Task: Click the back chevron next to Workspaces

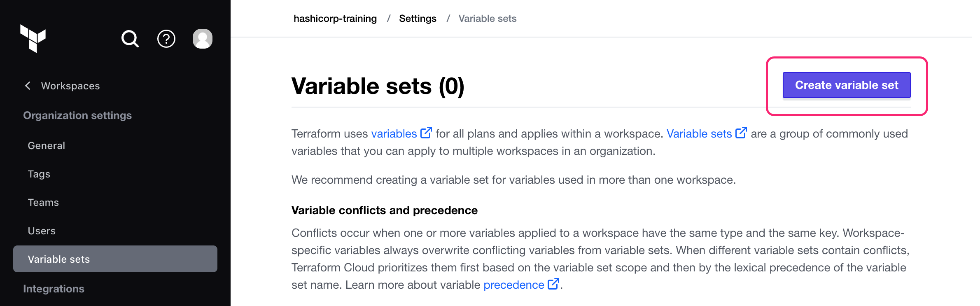Action: pos(27,86)
